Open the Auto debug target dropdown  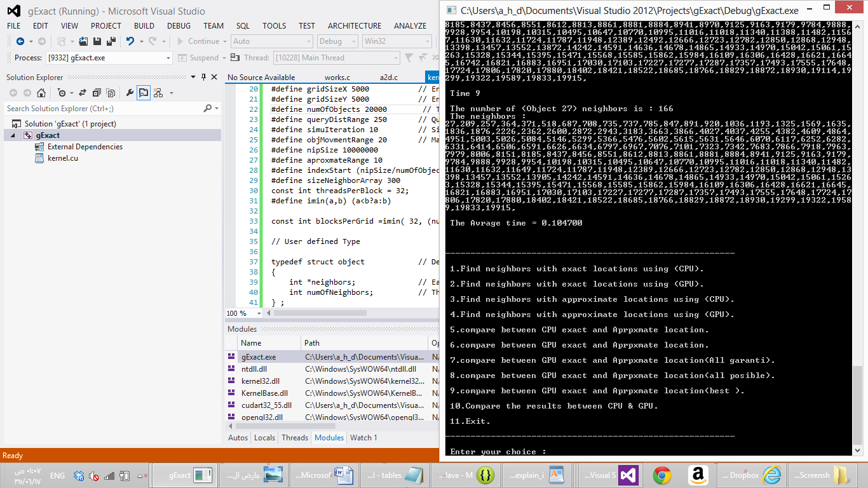point(272,41)
